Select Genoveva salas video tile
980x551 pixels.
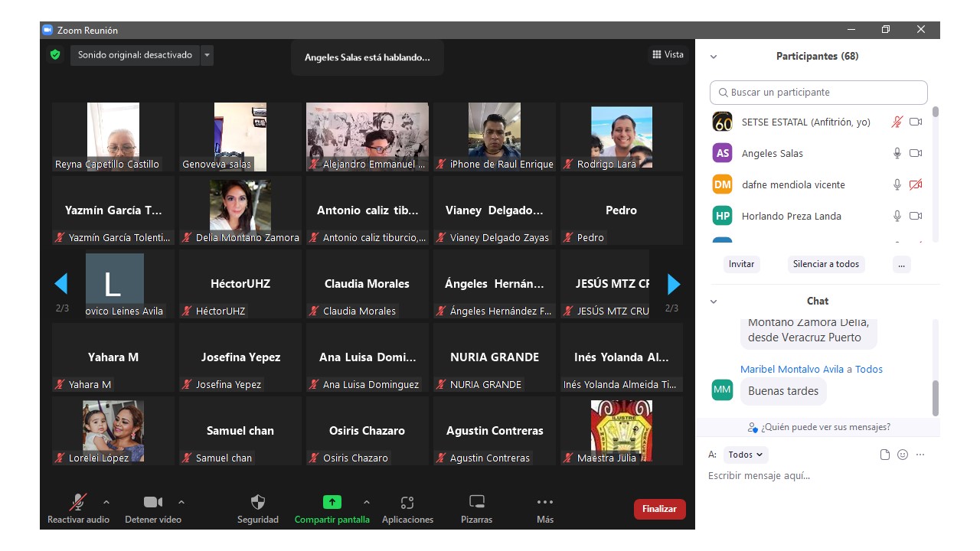[x=240, y=137]
